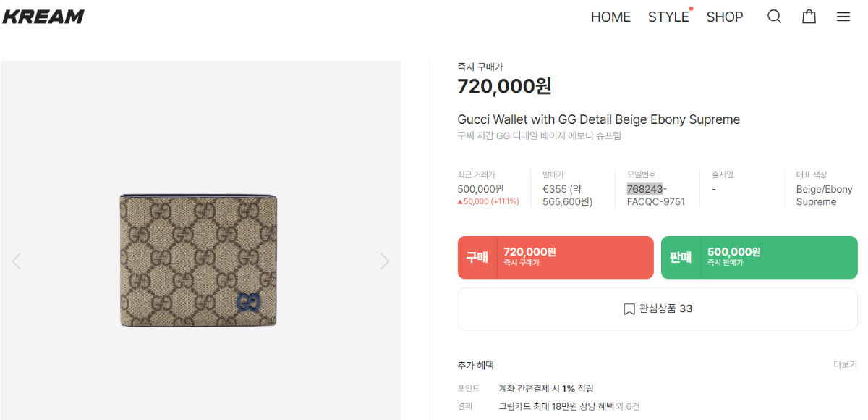Click the Beige/Ebony Supreme color value

[x=824, y=196]
